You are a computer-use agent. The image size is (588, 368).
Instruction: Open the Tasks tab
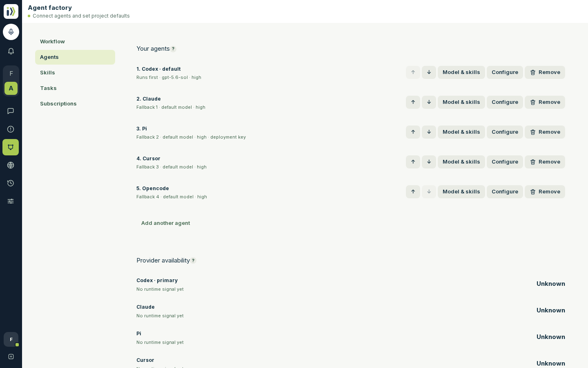pos(75,88)
